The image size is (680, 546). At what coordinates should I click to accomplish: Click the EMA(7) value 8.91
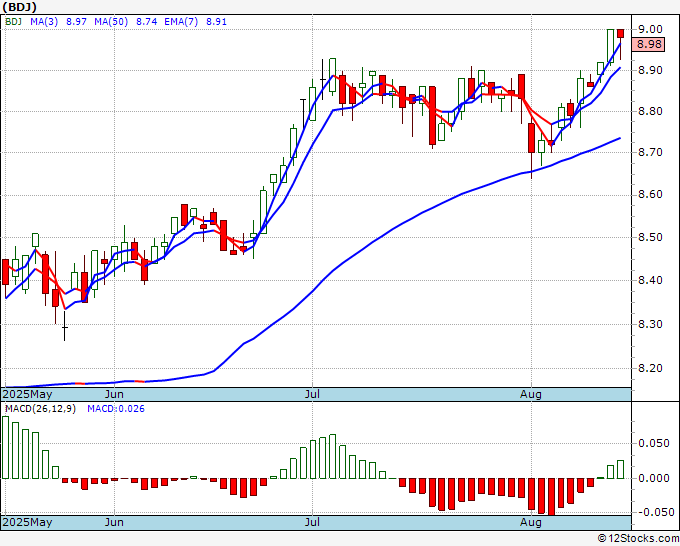click(216, 21)
